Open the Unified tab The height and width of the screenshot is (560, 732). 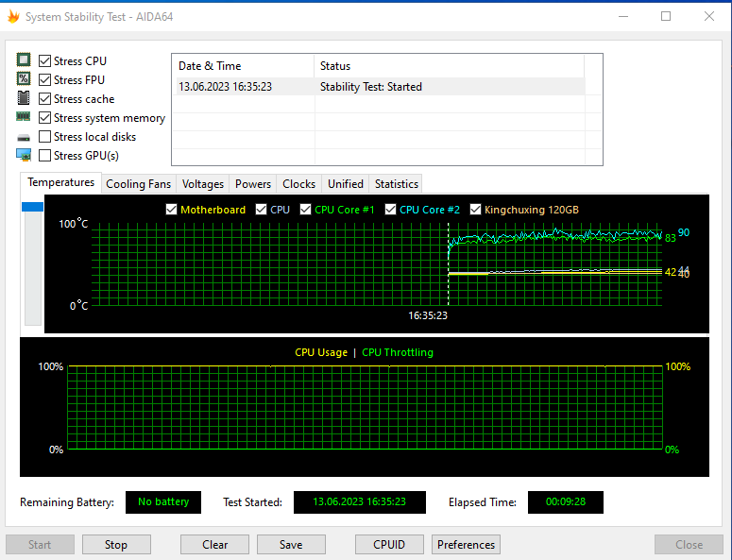tap(346, 184)
